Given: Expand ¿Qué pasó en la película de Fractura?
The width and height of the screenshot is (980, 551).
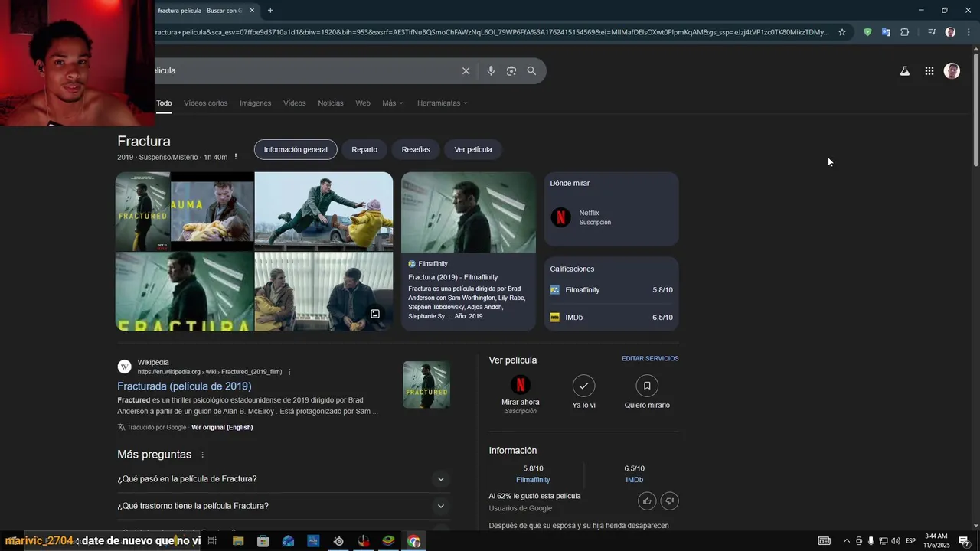Looking at the screenshot, I should (283, 479).
